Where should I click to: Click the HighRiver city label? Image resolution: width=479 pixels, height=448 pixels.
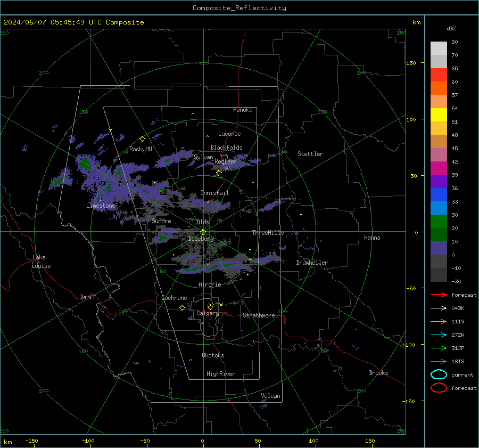[x=221, y=374]
